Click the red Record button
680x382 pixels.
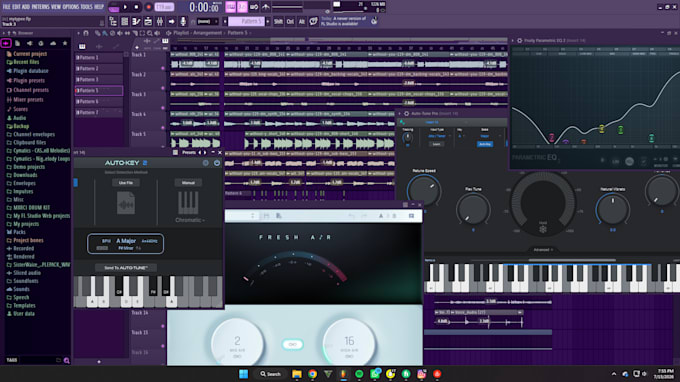point(148,7)
